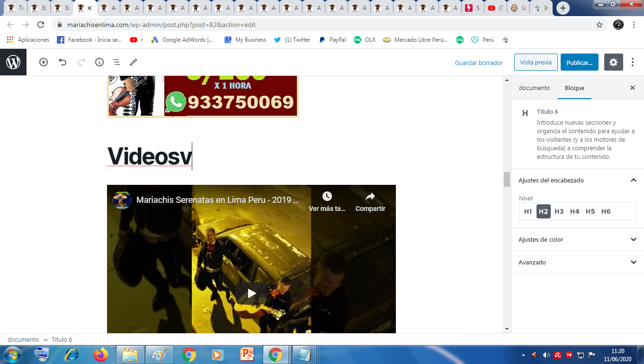Image resolution: width=644 pixels, height=364 pixels.
Task: Collapse Ajustes del encabezado section
Action: tap(633, 180)
